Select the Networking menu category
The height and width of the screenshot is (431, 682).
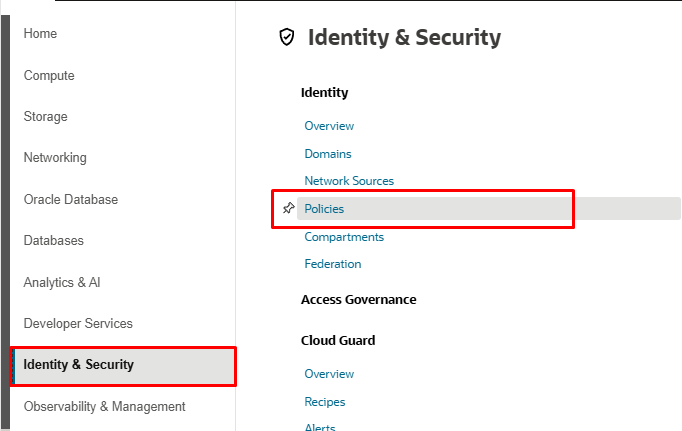pyautogui.click(x=55, y=157)
